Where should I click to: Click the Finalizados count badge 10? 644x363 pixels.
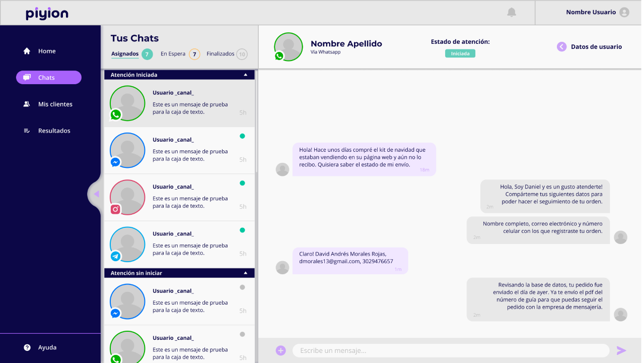point(242,54)
